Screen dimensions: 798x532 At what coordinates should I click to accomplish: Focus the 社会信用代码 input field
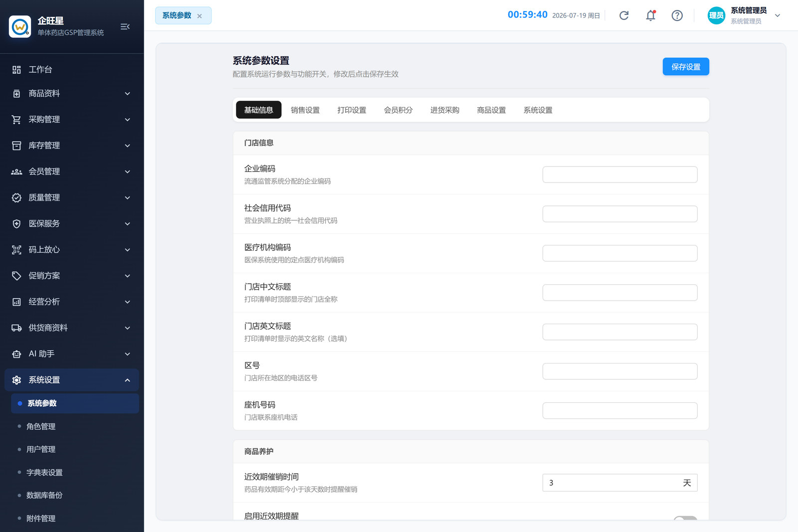[620, 214]
